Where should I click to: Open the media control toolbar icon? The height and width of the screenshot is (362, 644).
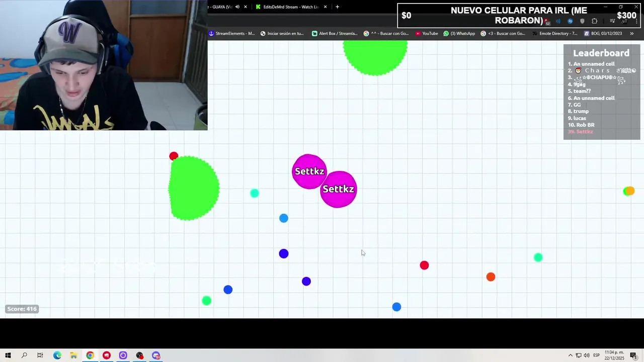coord(612,21)
